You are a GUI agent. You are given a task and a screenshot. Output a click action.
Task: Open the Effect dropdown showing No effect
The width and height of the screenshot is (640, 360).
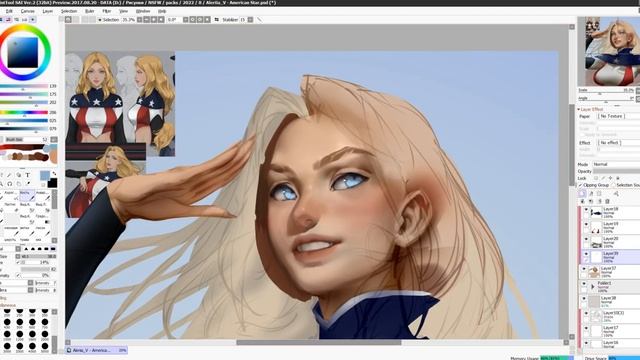[x=618, y=143]
